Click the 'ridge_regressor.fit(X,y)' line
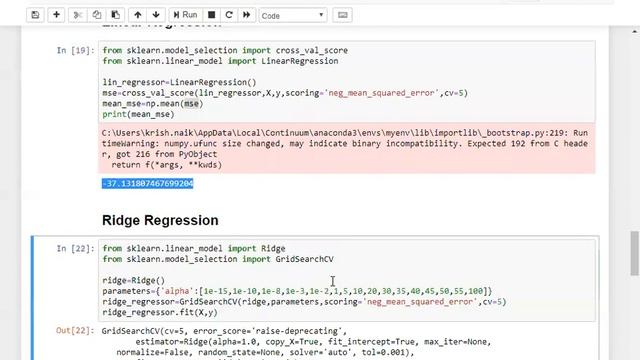640x360 pixels. coord(160,313)
